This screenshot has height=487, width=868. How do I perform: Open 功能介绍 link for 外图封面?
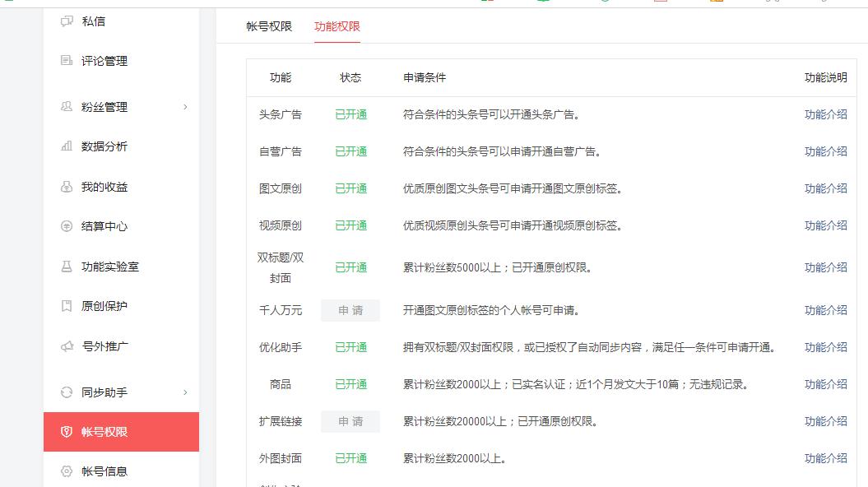825,458
